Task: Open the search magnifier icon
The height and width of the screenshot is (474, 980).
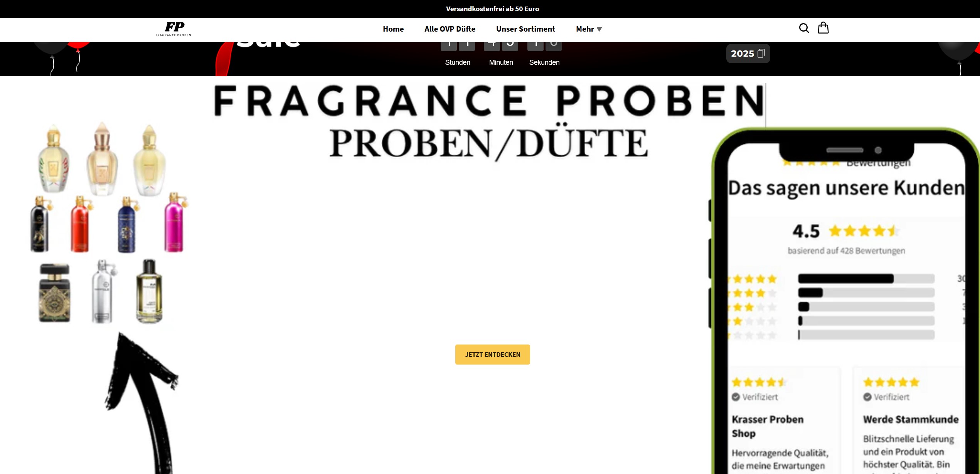Action: click(804, 28)
